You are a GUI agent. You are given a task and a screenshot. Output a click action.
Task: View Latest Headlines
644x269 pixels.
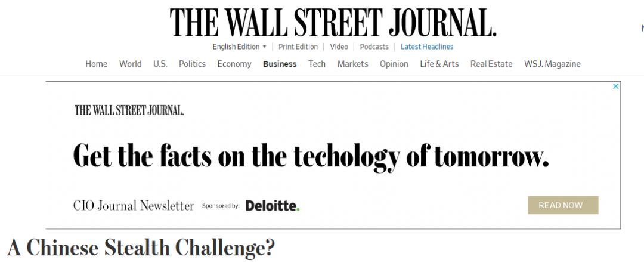[427, 47]
